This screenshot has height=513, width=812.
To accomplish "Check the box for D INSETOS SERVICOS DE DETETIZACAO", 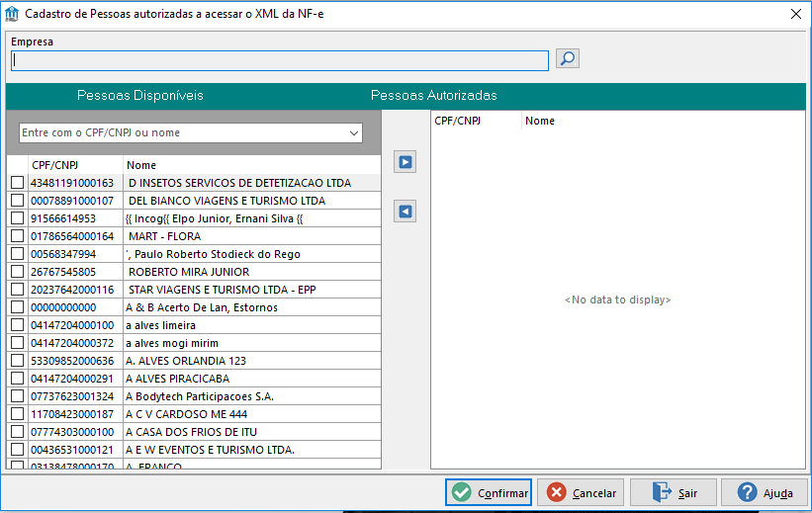I will click(x=18, y=182).
